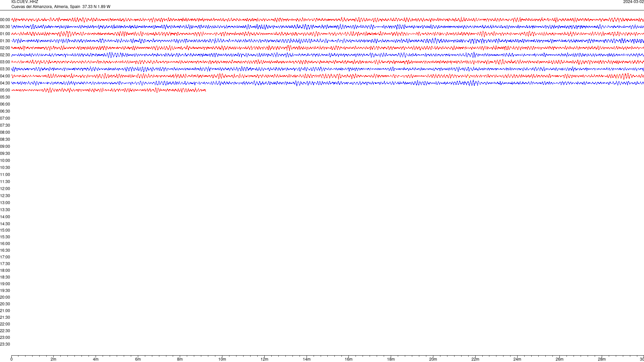Click the station code IG.CUEV..HHZ

tap(24, 2)
